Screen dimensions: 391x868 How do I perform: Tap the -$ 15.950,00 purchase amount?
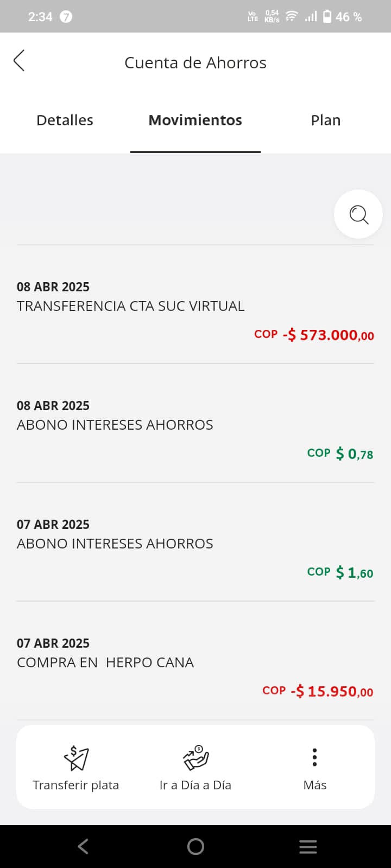[x=332, y=692]
